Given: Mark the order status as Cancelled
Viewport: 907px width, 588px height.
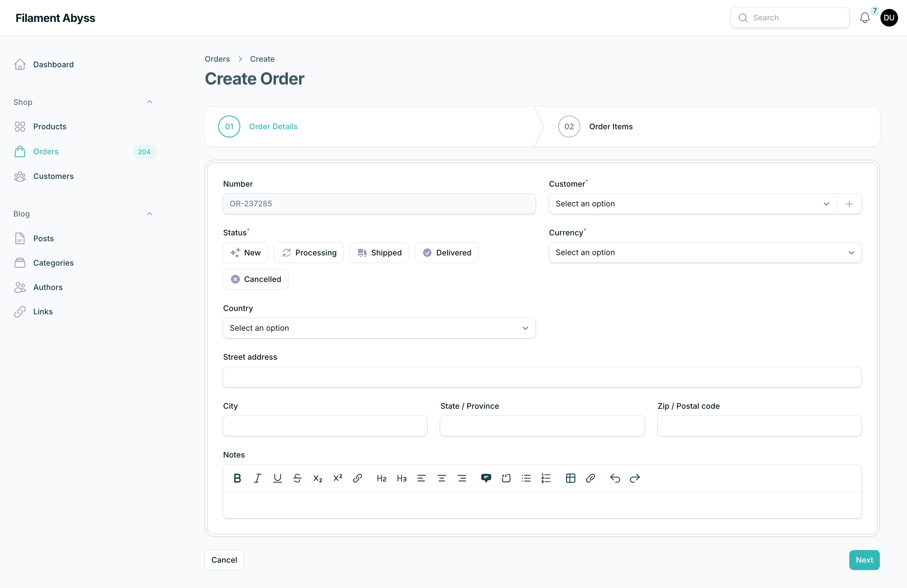Looking at the screenshot, I should pyautogui.click(x=255, y=279).
